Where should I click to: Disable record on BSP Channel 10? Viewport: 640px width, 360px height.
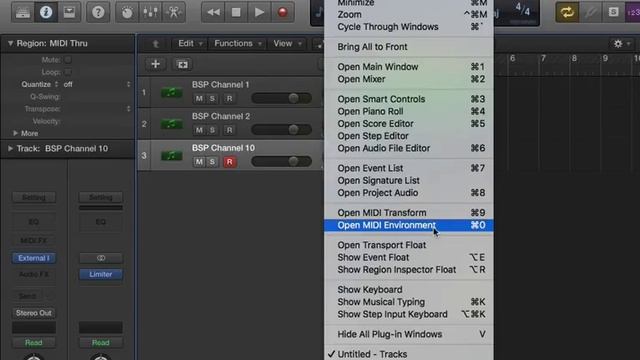[229, 162]
